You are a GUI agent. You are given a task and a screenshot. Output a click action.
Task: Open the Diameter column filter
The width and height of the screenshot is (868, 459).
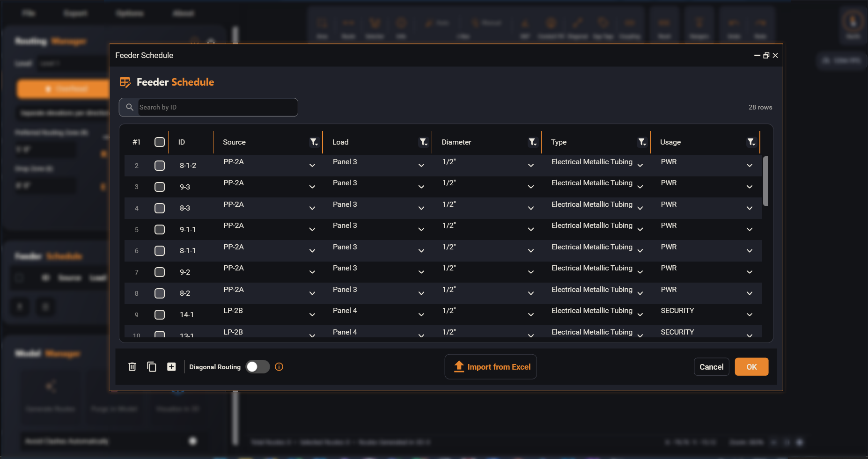(533, 142)
